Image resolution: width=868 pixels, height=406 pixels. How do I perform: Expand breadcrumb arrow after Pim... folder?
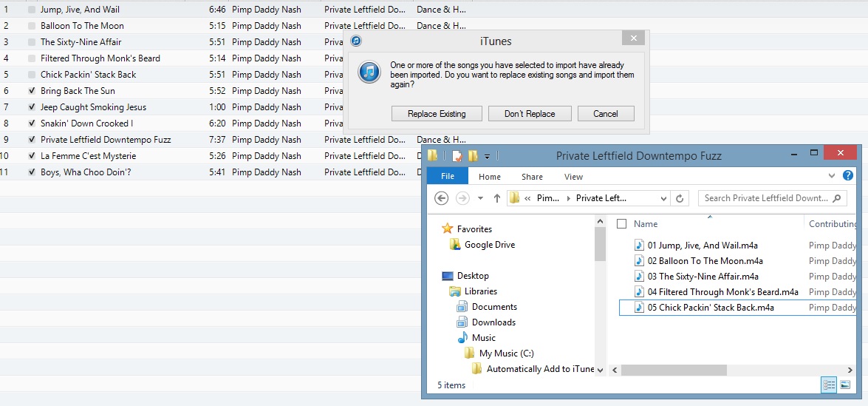(568, 198)
